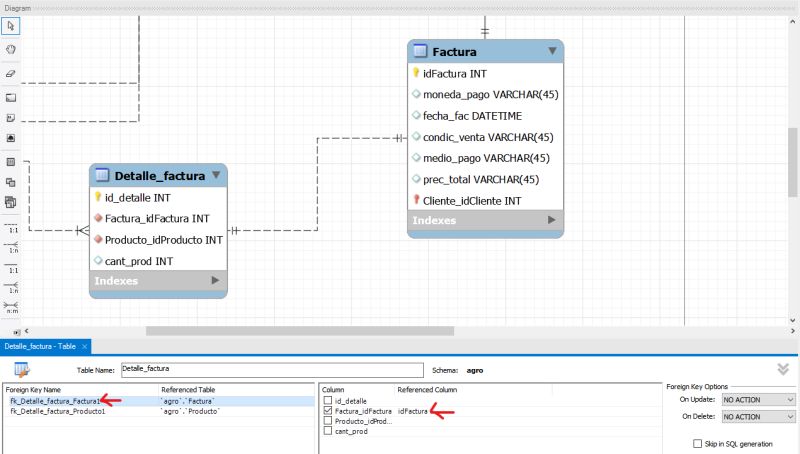This screenshot has width=800, height=454.
Task: Click the Referenced Column header
Action: tap(427, 390)
